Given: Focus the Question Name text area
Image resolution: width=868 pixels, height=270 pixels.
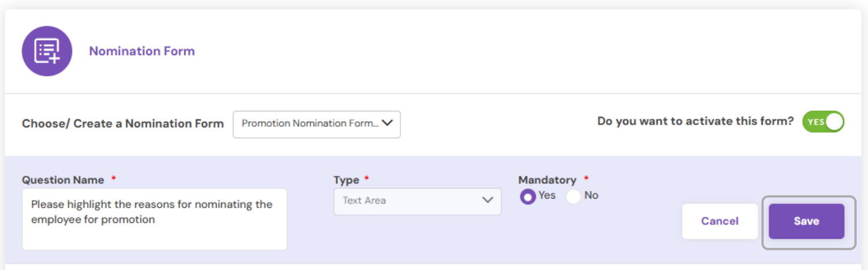Looking at the screenshot, I should tap(154, 219).
